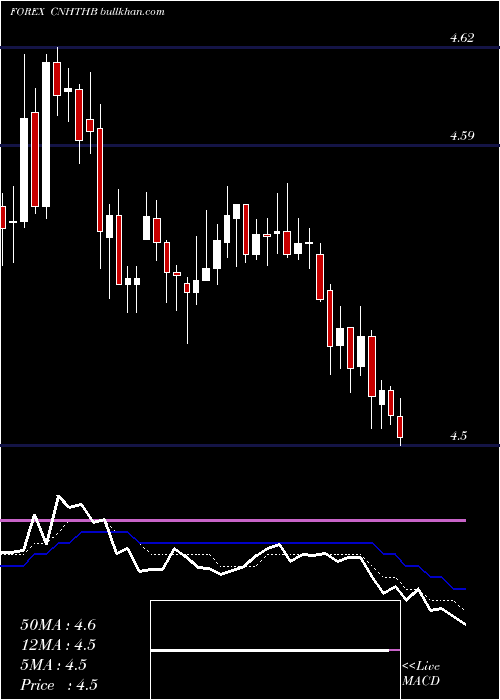Click the white MACD box outline
The image size is (500, 700).
click(x=275, y=650)
